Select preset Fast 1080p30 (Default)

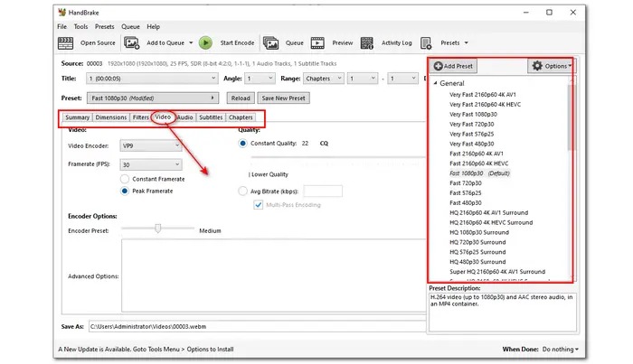pyautogui.click(x=479, y=173)
